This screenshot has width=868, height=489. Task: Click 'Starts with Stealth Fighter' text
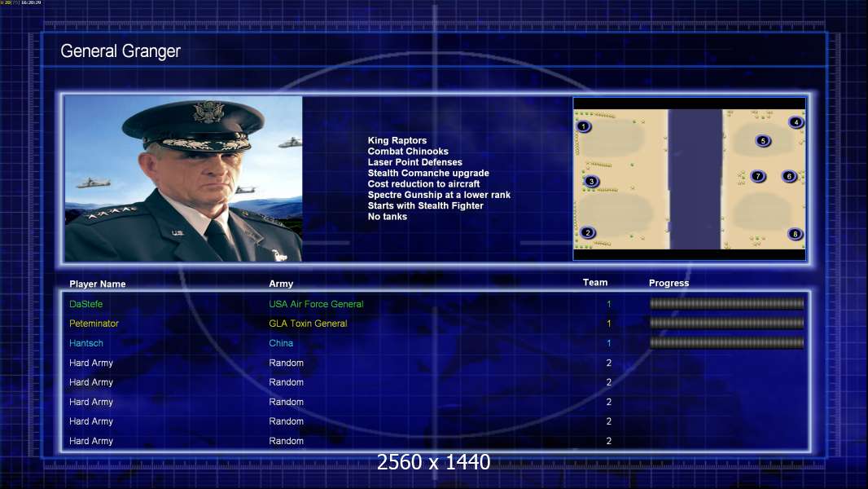[x=425, y=205]
